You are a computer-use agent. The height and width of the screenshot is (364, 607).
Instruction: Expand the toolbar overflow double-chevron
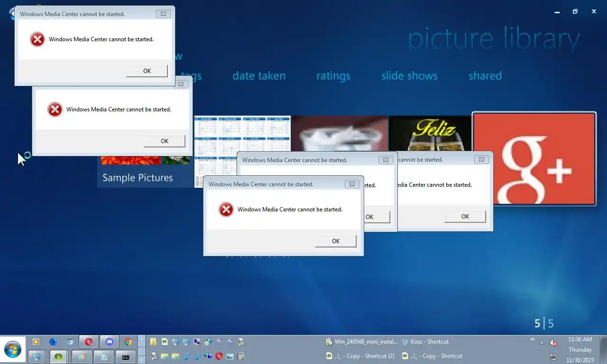click(533, 339)
